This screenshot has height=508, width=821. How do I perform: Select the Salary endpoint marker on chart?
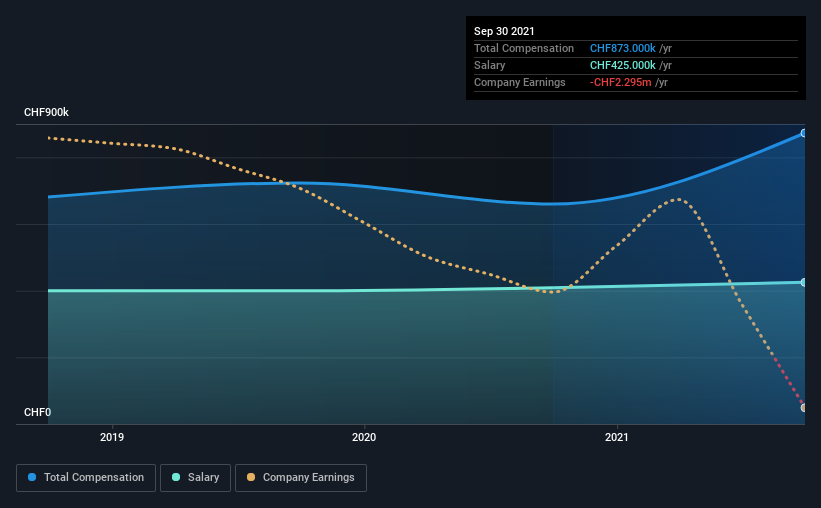803,282
